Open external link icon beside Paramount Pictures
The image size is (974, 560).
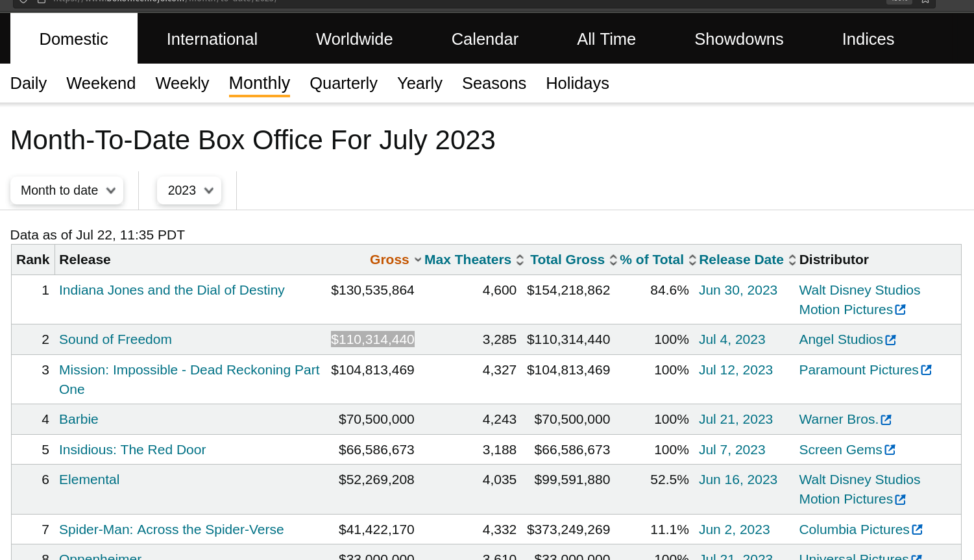(926, 370)
